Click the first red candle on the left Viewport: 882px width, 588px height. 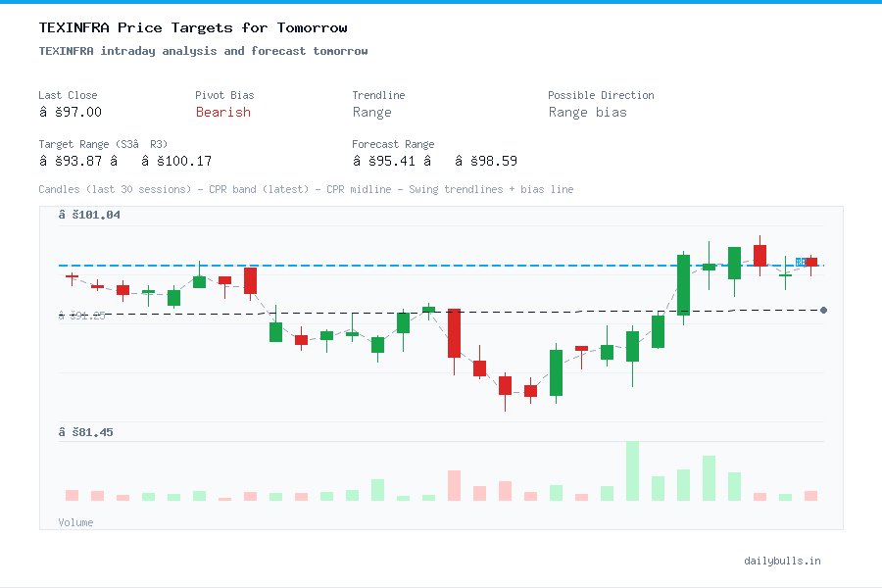pyautogui.click(x=71, y=278)
